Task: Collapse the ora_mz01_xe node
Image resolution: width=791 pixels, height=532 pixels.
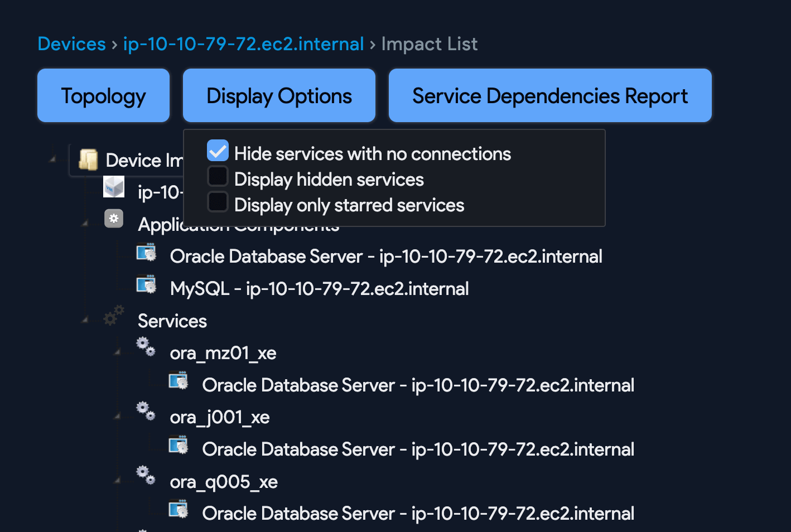Action: [x=117, y=351]
